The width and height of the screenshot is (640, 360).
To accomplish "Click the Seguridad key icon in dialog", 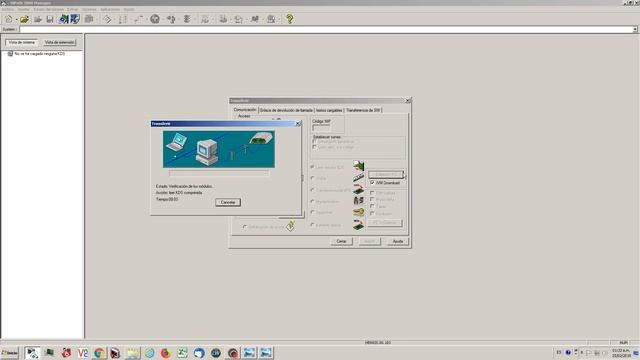I will 358,212.
